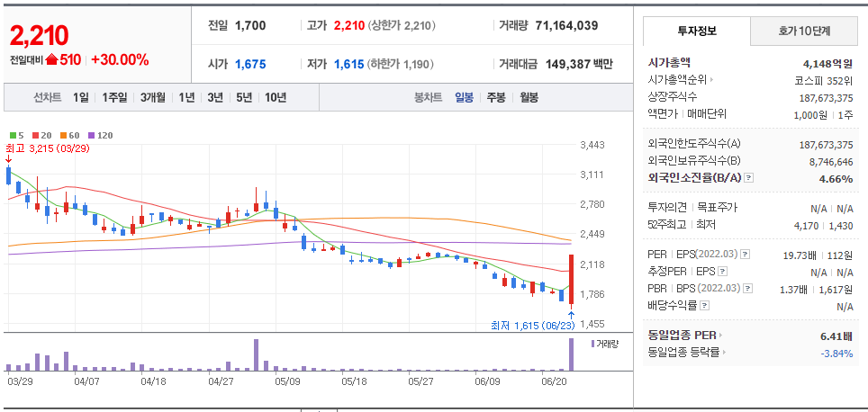Expand the 동일업종 등락률 arrow
Viewport: 868px width, 412px height.
tap(724, 353)
